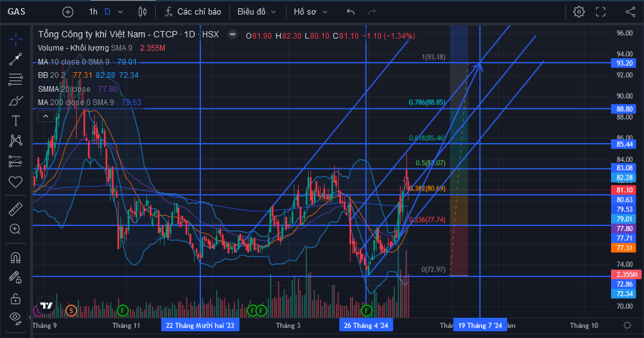Share the chart
644x338 pixels.
(x=631, y=12)
